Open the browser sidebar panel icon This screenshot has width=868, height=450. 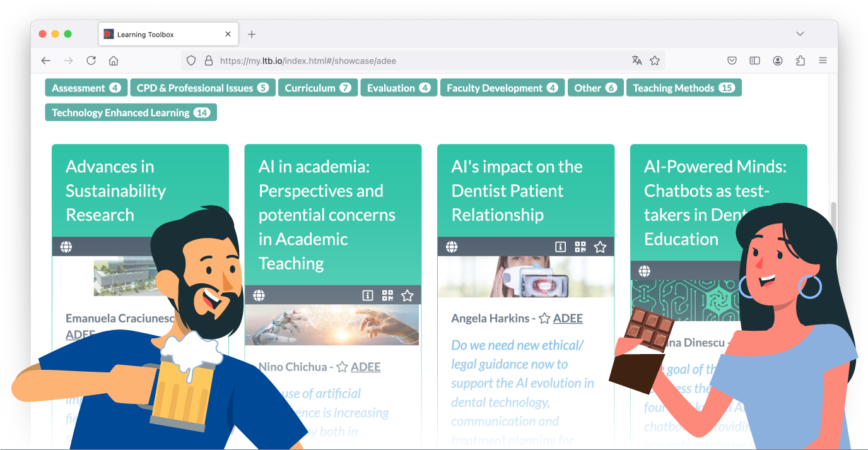(754, 61)
